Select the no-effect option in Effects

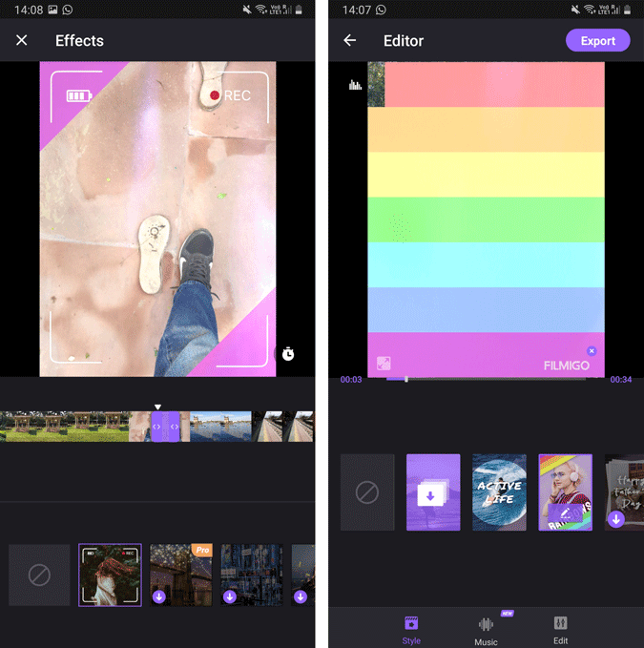pos(39,575)
